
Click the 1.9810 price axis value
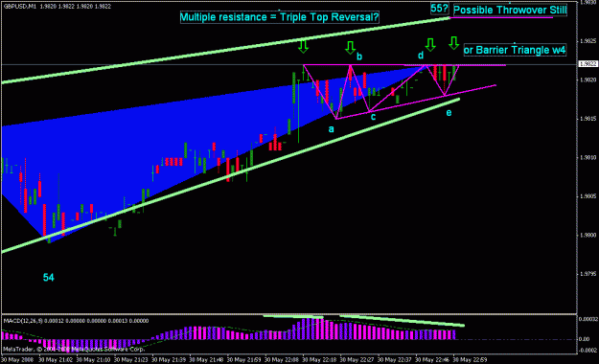[588, 157]
